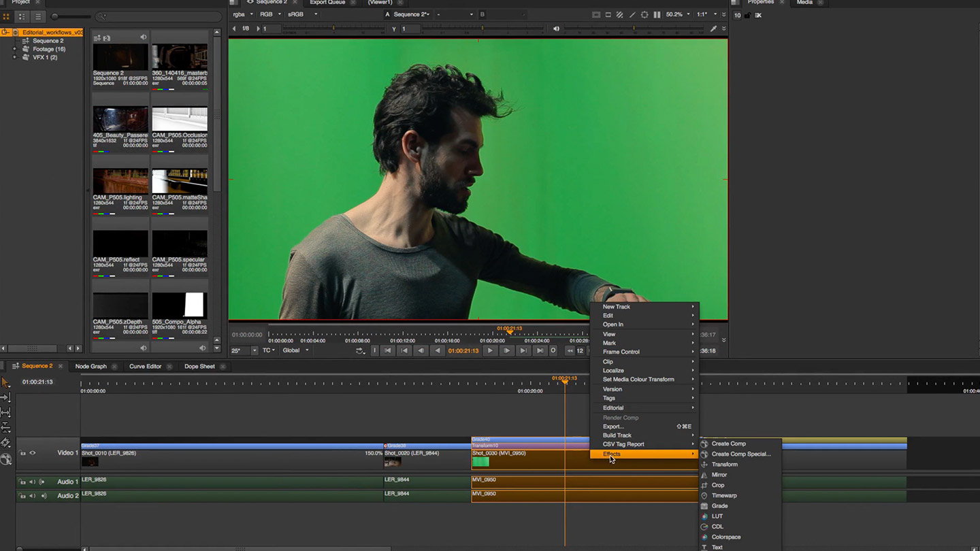Select the Razor tool in the timeline toolbar
980x551 pixels.
click(5, 443)
